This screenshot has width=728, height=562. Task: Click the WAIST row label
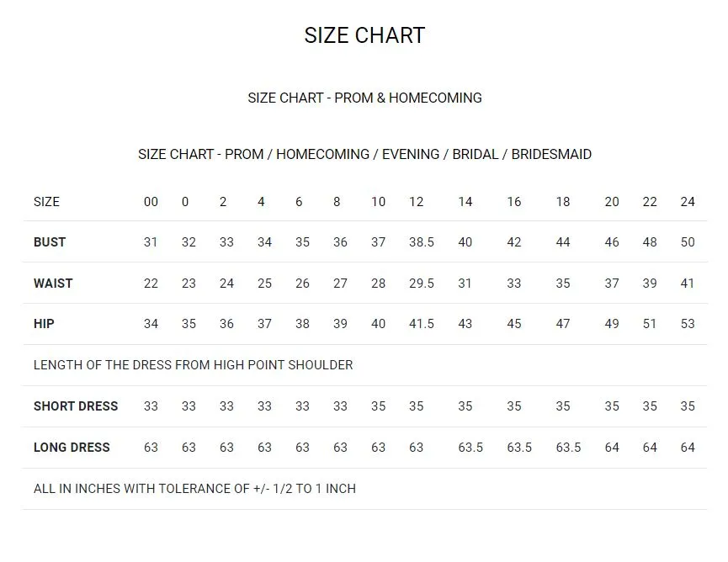[53, 283]
